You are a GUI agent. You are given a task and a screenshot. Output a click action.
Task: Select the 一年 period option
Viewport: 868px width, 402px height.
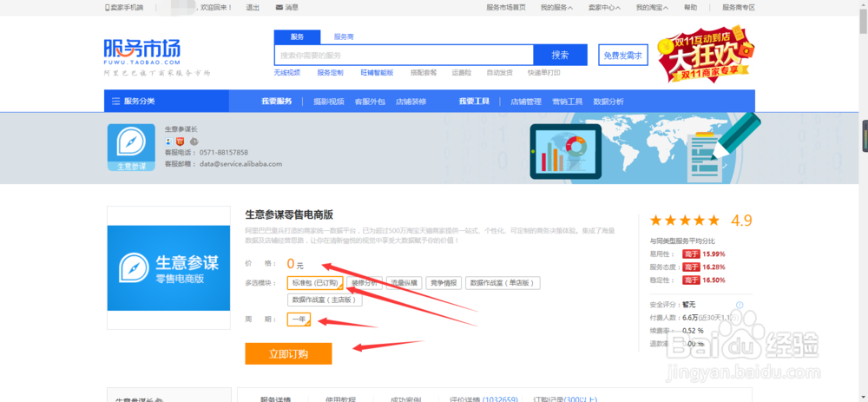tap(299, 320)
